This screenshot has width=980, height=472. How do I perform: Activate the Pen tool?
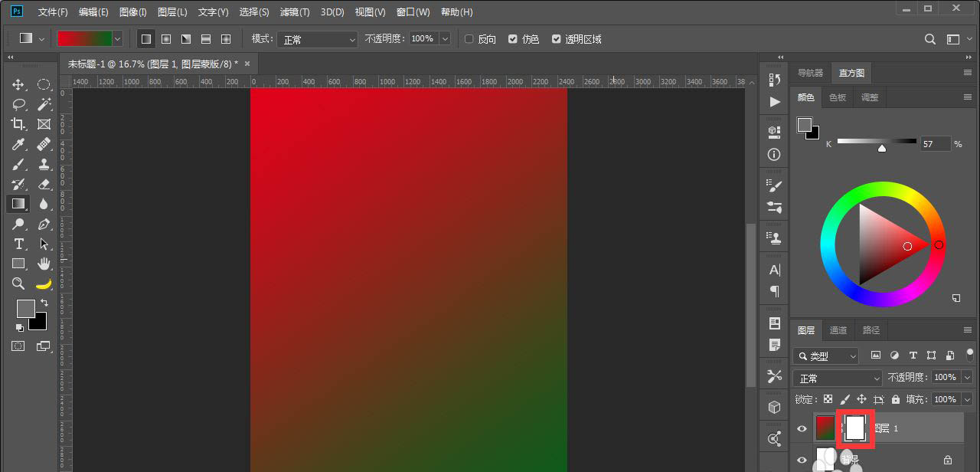click(x=44, y=224)
